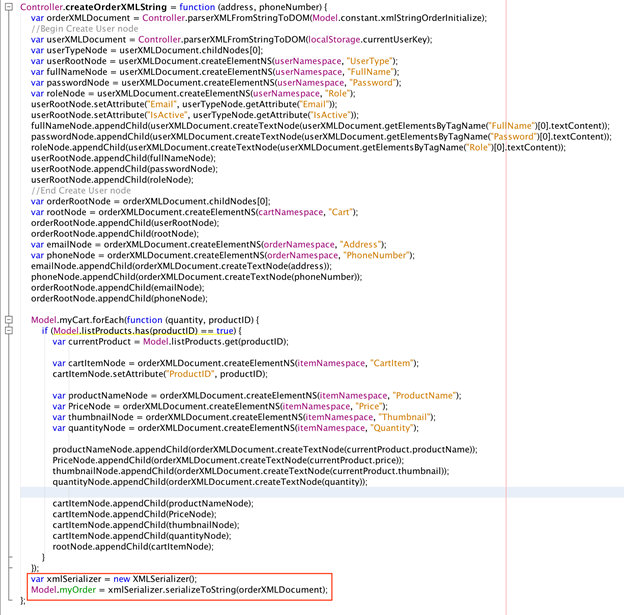Click the text "Controller.createOrderXMLString"
The width and height of the screenshot is (624, 615).
pyautogui.click(x=93, y=7)
